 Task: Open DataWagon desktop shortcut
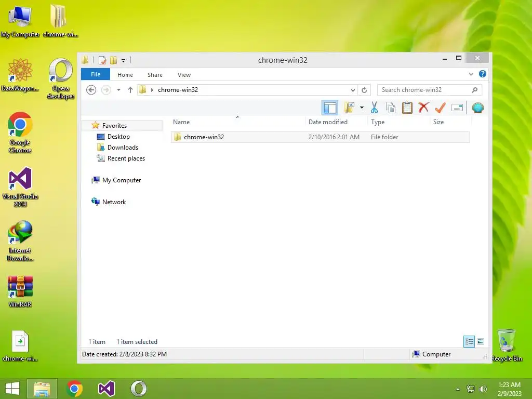pos(20,75)
